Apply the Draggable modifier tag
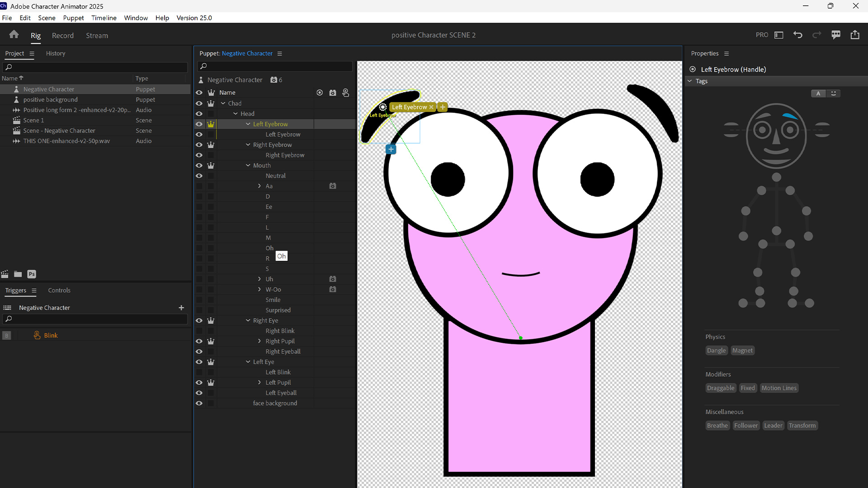Image resolution: width=868 pixels, height=488 pixels. tap(721, 388)
